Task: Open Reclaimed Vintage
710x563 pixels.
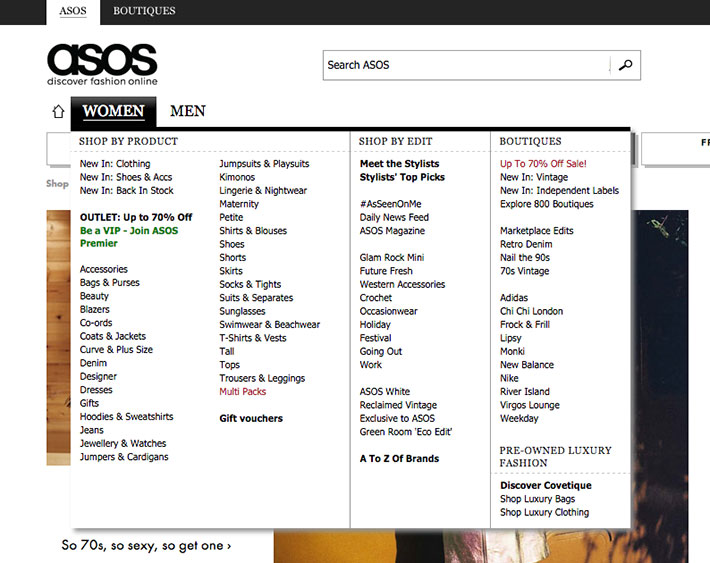Action: point(398,405)
